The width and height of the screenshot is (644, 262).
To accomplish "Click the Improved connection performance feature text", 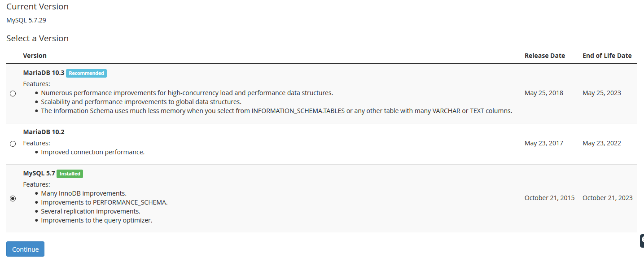I will click(92, 152).
